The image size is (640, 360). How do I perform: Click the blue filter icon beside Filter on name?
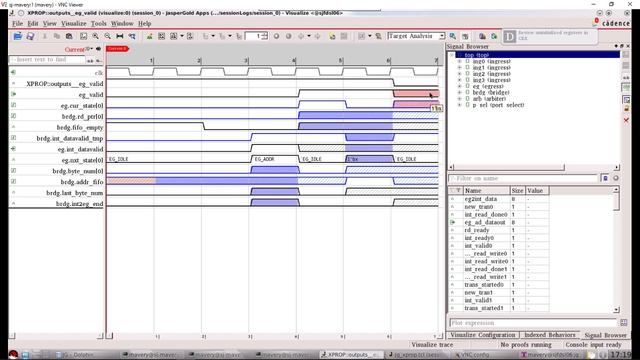(605, 178)
